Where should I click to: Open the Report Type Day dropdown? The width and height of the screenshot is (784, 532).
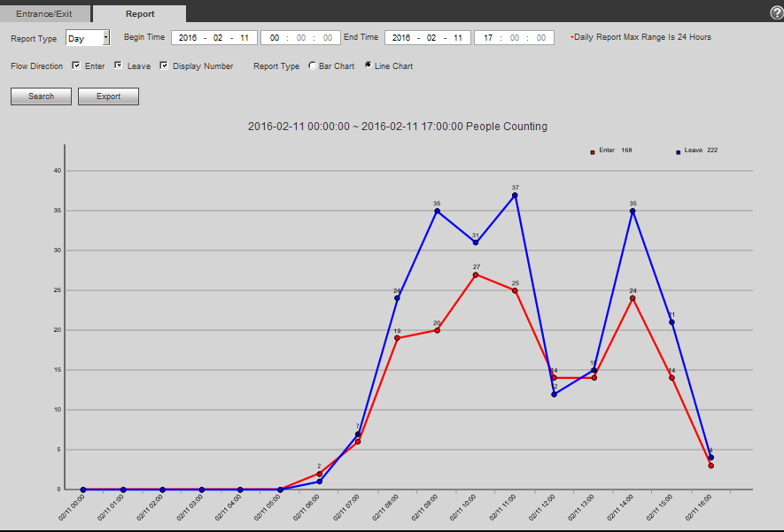[x=88, y=38]
